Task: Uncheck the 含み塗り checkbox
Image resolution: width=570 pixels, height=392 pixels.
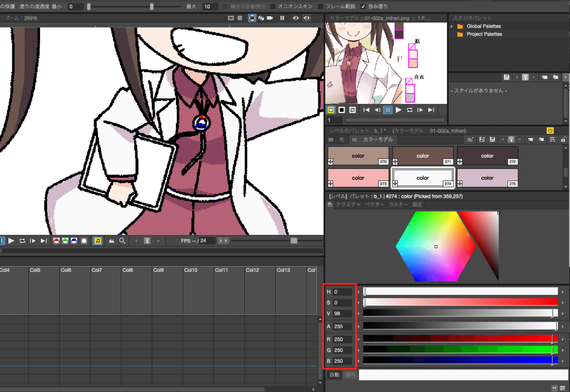Action: point(363,7)
